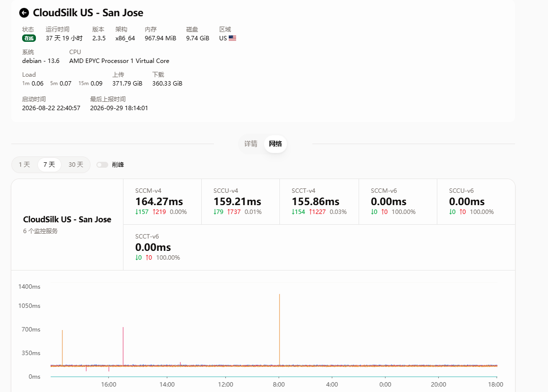
Task: Click the upload total 371.79 GiB
Action: (127, 84)
